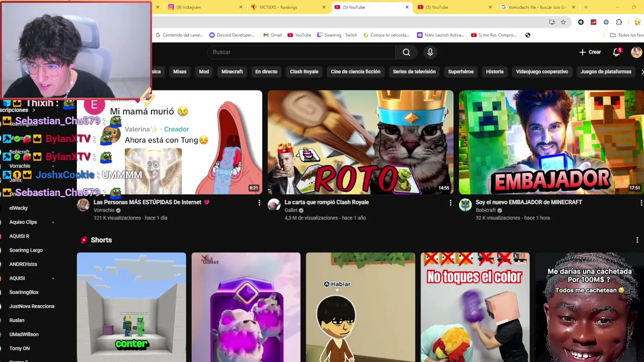Select the Clash Royale filter chip
Image resolution: width=644 pixels, height=362 pixels.
(304, 72)
